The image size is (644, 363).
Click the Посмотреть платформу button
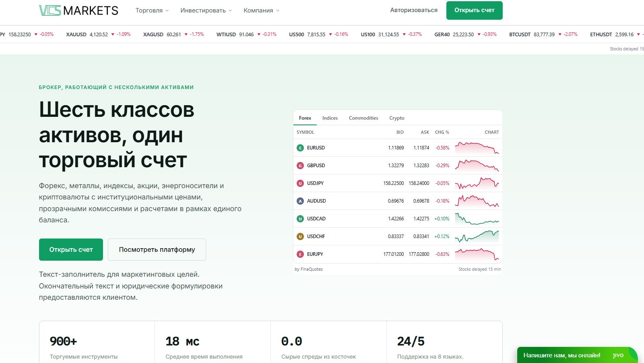(x=157, y=250)
